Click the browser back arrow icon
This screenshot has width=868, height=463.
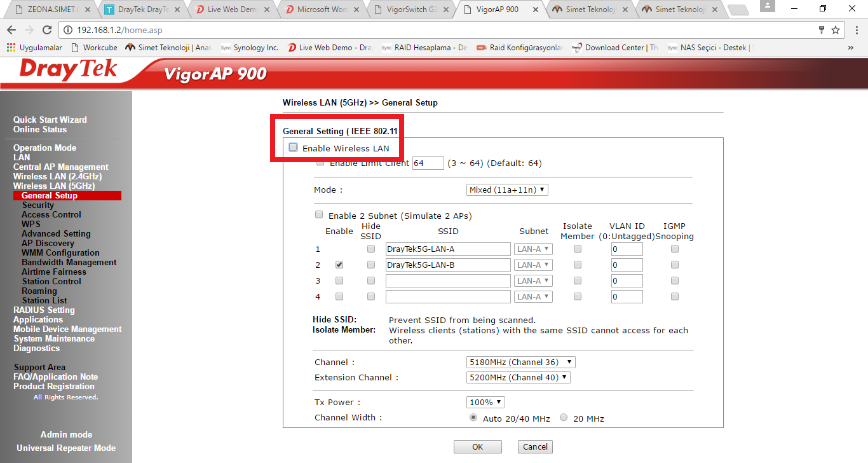pos(12,30)
